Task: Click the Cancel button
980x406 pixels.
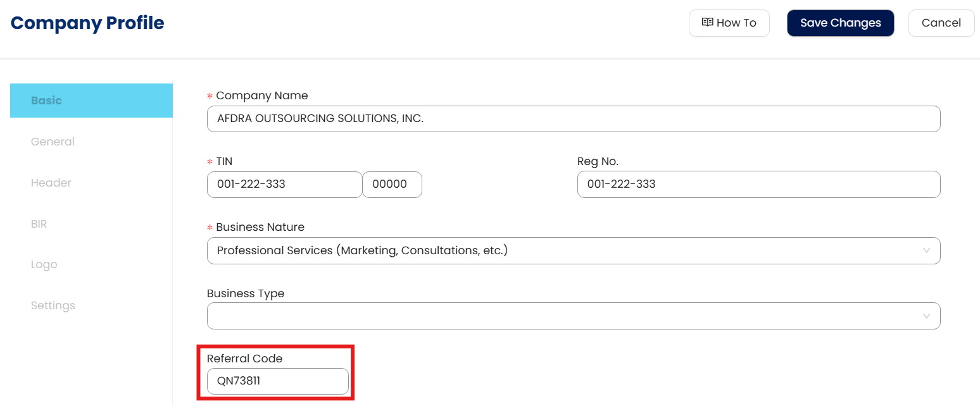Action: click(941, 23)
